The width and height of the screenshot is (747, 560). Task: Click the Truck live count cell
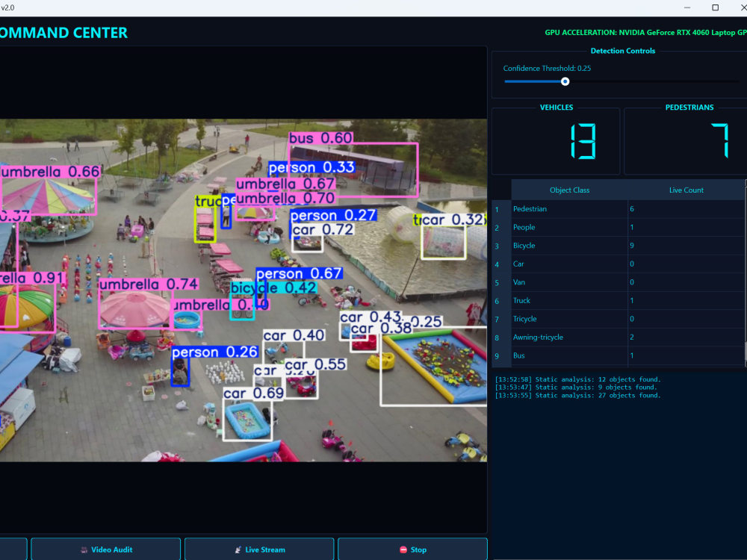click(686, 301)
